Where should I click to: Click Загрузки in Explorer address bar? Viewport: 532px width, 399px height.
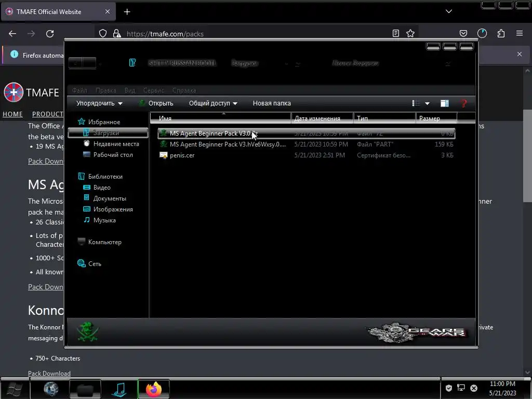click(245, 63)
